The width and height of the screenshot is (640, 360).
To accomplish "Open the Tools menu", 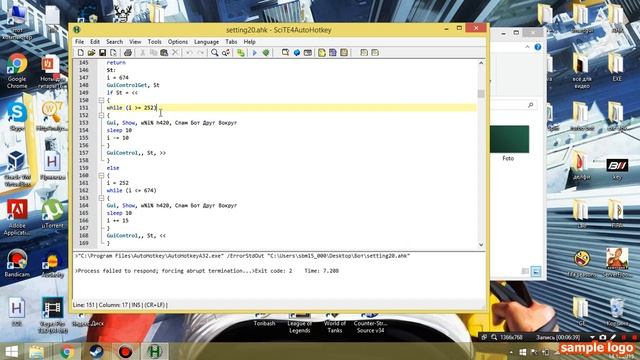I will [x=154, y=42].
